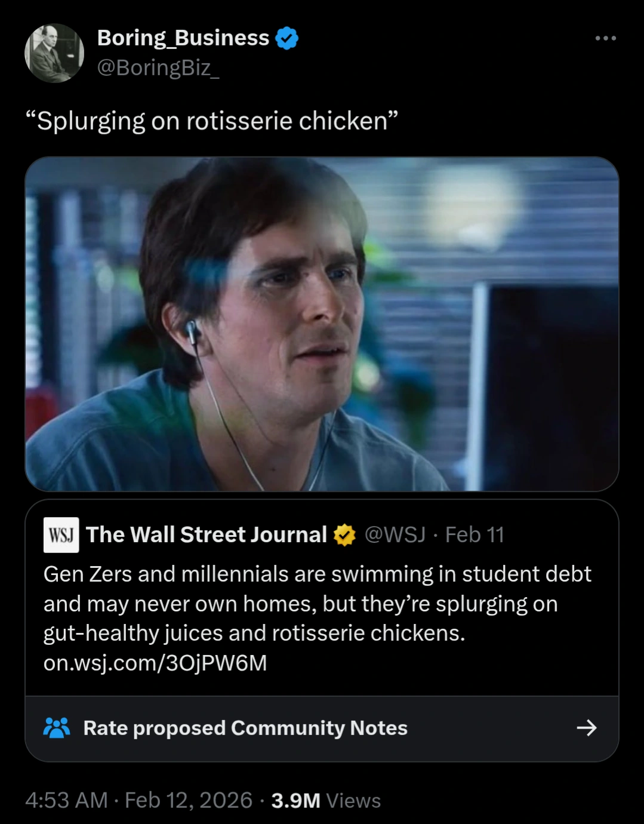Open the three-dot more options menu

point(605,39)
